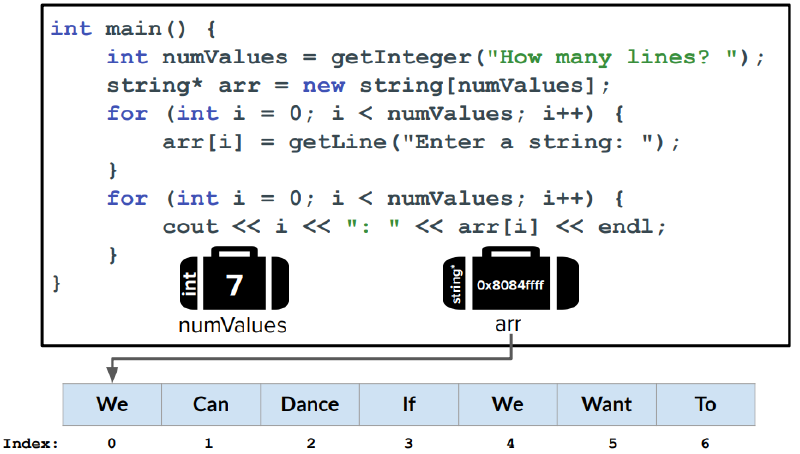
Task: Click index number 5
Action: tap(613, 443)
